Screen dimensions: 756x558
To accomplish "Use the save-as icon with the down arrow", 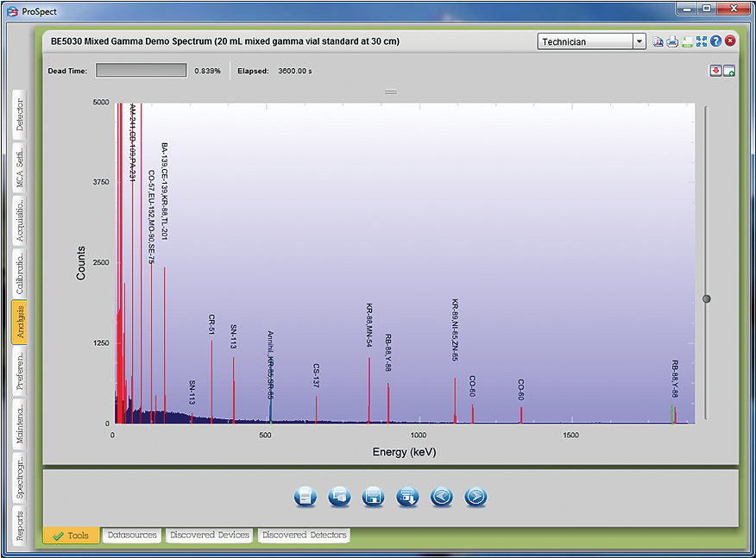I will coord(406,497).
